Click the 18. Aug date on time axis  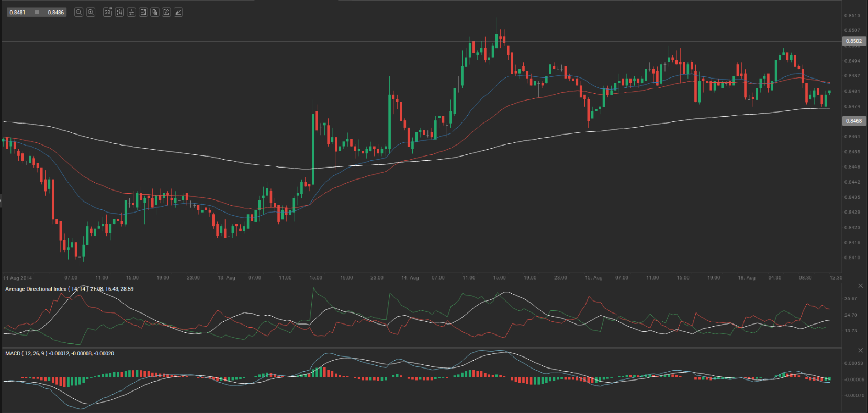(746, 278)
